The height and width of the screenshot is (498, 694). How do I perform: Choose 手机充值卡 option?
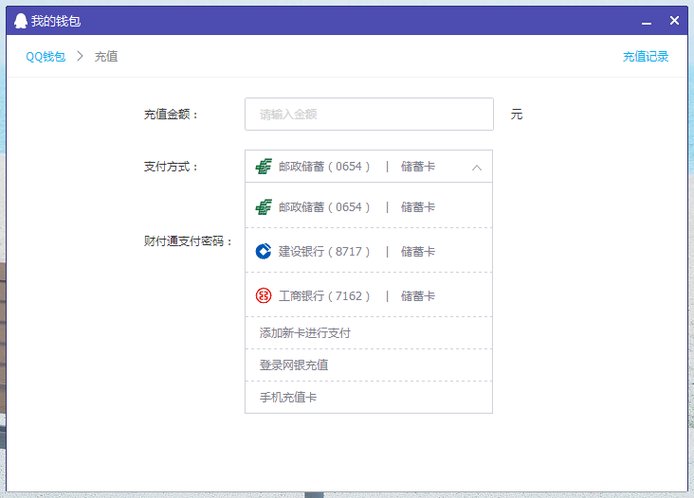coord(369,397)
